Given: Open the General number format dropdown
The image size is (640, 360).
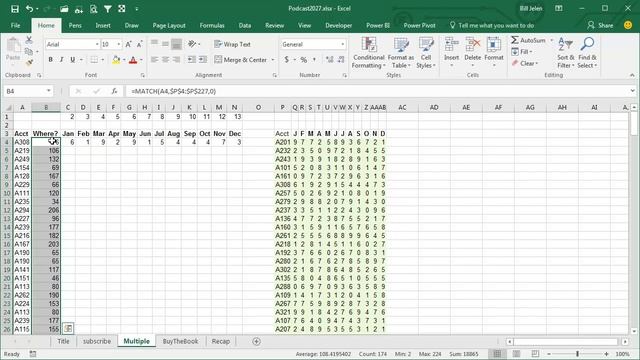Looking at the screenshot, I should click(x=342, y=44).
